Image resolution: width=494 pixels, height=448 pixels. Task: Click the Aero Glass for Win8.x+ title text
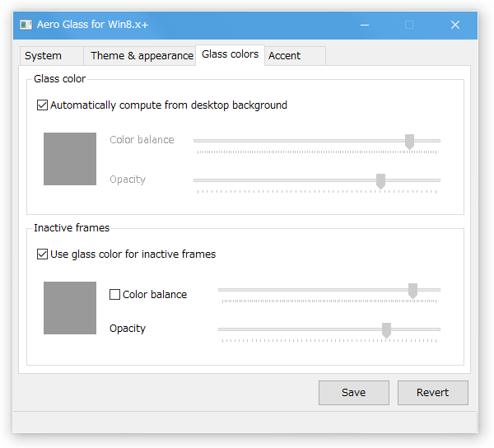pos(92,25)
